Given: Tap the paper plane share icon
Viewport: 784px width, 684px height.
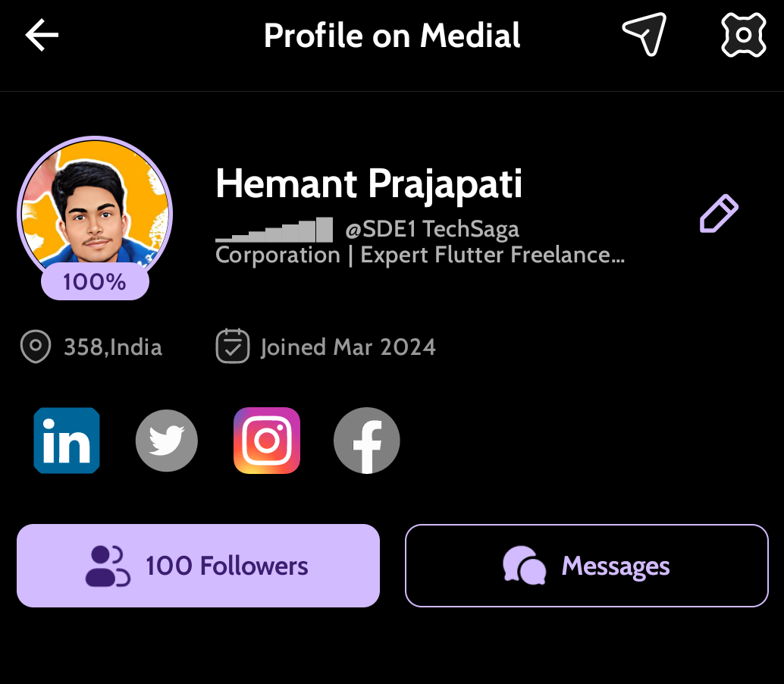Looking at the screenshot, I should [644, 34].
